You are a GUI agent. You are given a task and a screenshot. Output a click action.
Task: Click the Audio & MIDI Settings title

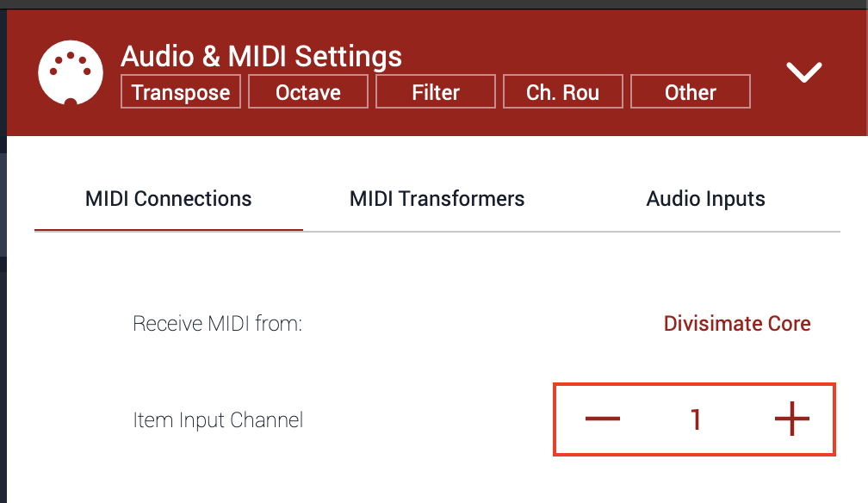pyautogui.click(x=261, y=56)
